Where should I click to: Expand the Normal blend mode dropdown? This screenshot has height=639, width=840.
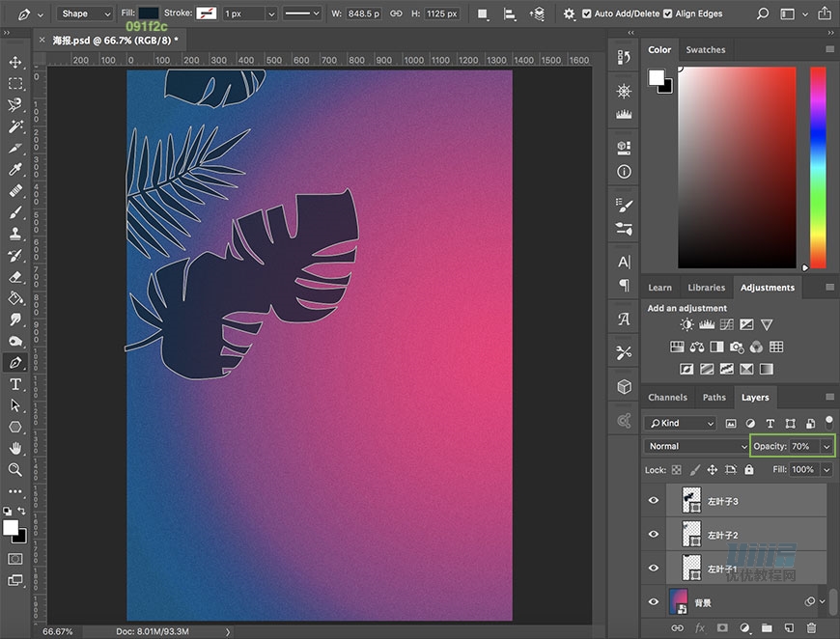[x=695, y=447]
